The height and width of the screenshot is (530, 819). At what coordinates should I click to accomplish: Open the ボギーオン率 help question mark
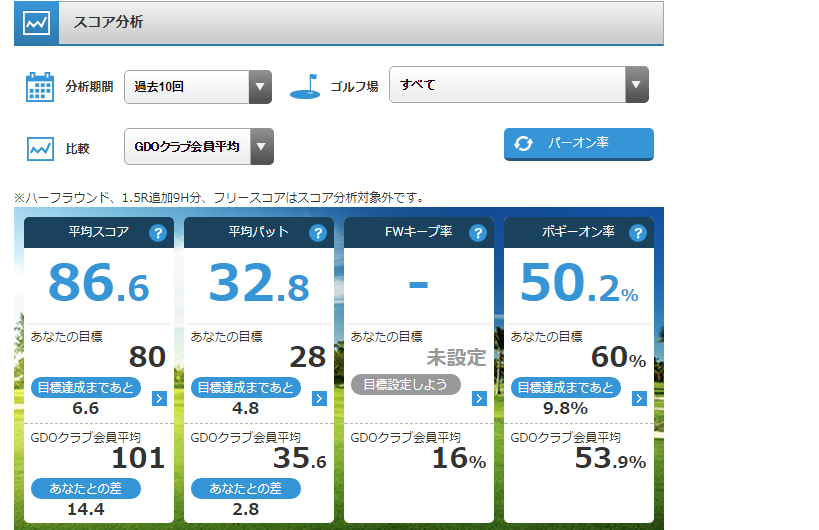click(637, 233)
